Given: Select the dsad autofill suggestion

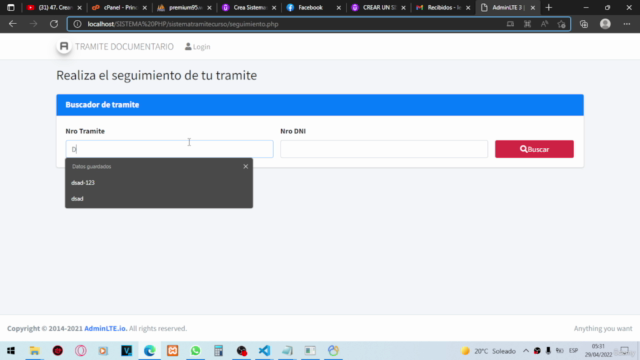Looking at the screenshot, I should (159, 199).
